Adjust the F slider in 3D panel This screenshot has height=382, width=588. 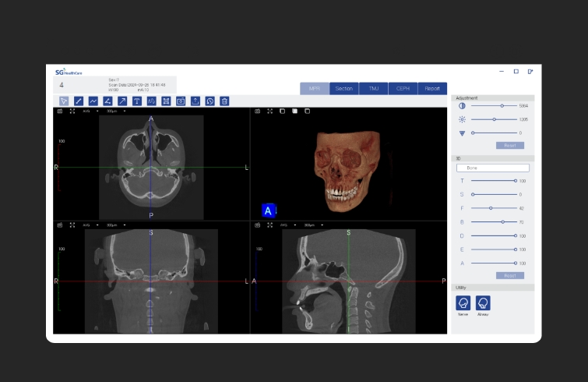(x=494, y=208)
